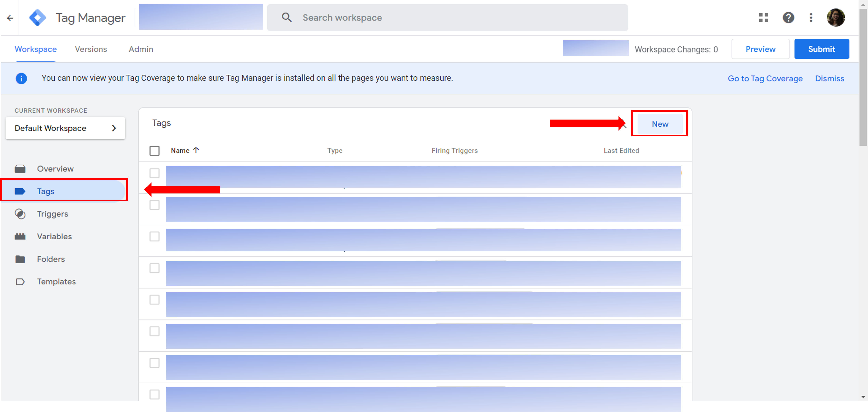Click into the Search workspace field
The image size is (868, 412).
tap(447, 18)
